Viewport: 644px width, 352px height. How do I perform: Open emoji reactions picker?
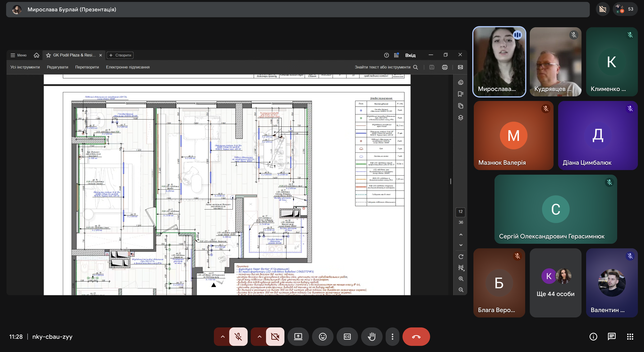pos(323,336)
